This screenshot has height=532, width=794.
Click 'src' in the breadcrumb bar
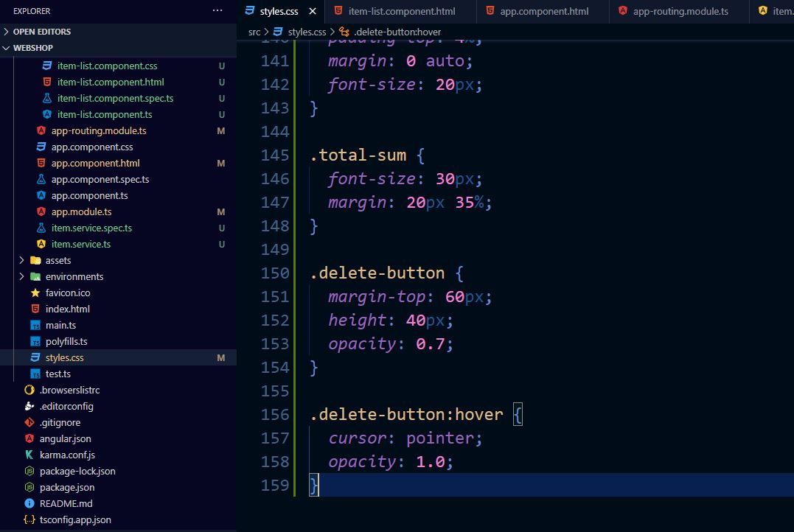click(x=254, y=32)
